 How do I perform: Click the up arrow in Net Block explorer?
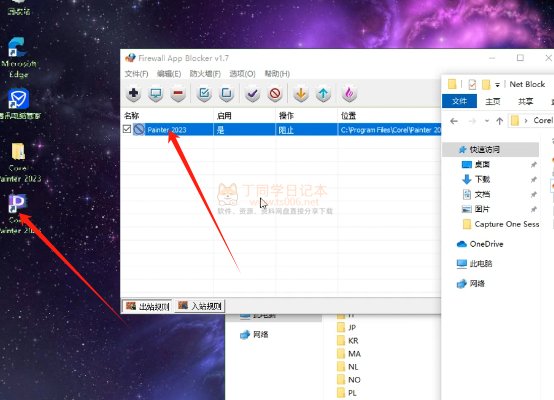click(500, 121)
